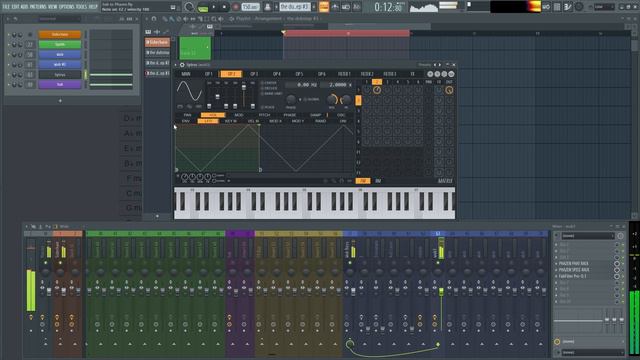
Task: Click the orange OP 2 matrix knob
Action: pos(377,90)
